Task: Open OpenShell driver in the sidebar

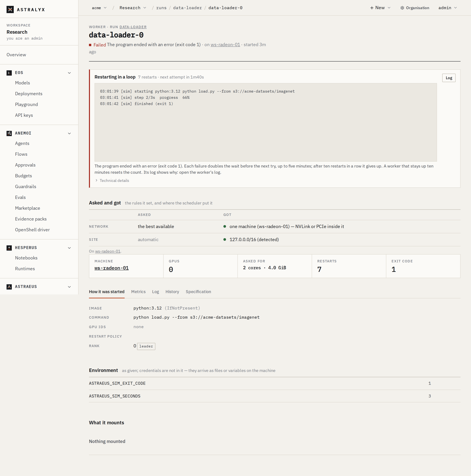Action: click(32, 230)
